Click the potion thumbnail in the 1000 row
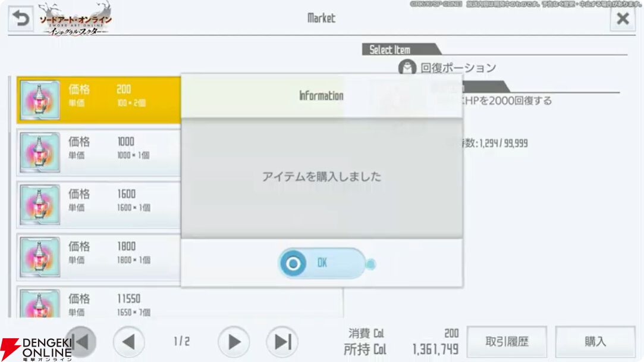644x362 pixels. click(40, 152)
